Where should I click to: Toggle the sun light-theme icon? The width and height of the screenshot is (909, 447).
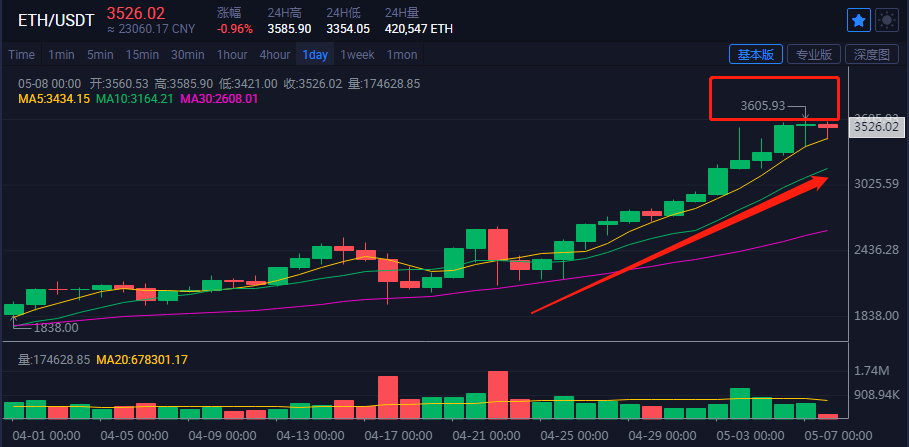tap(886, 20)
